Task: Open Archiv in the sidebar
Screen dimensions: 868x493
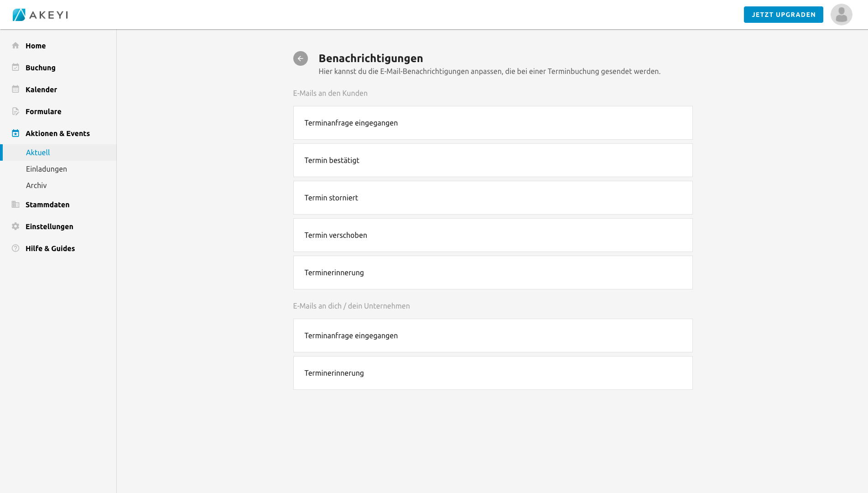Action: 36,185
